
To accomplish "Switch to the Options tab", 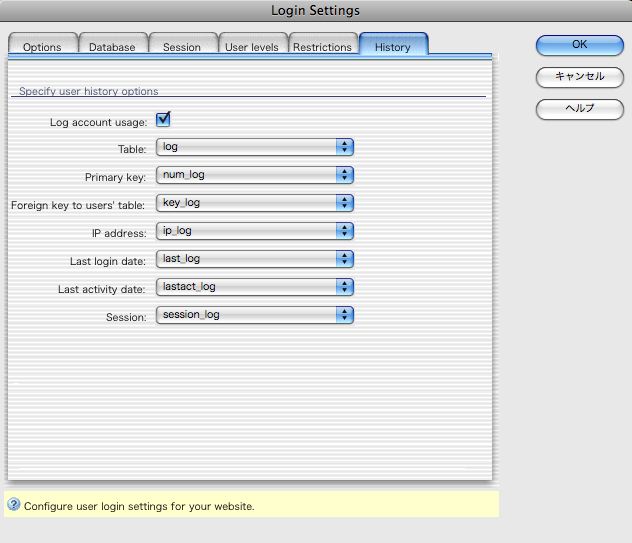I will point(42,47).
